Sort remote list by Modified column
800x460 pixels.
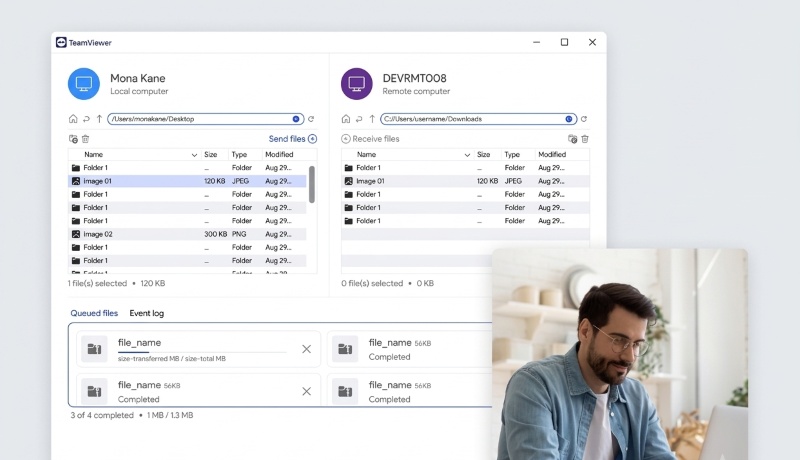point(552,155)
